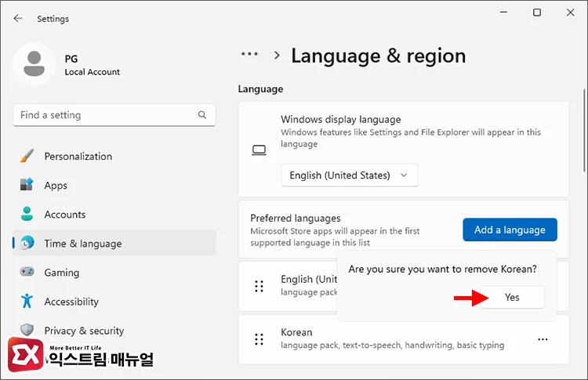Click the back arrow in Settings
The image size is (588, 380).
[18, 18]
